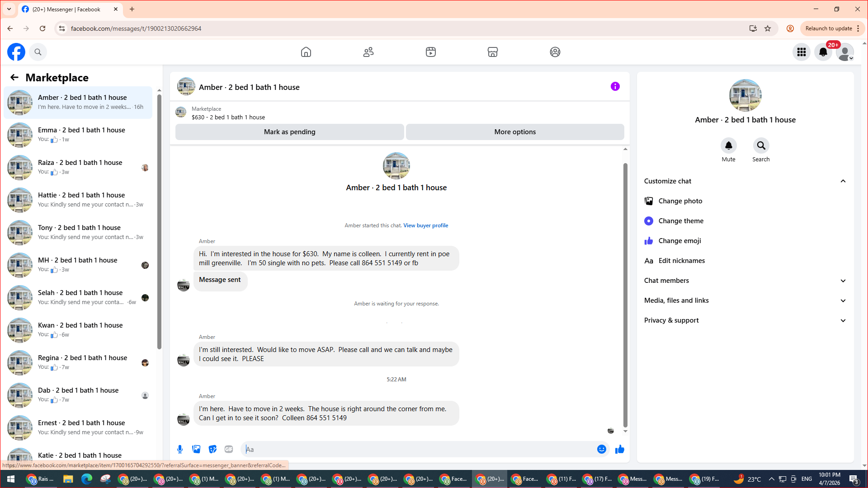Screen dimensions: 868x488
Task: Click the address bar URL
Action: (x=136, y=28)
